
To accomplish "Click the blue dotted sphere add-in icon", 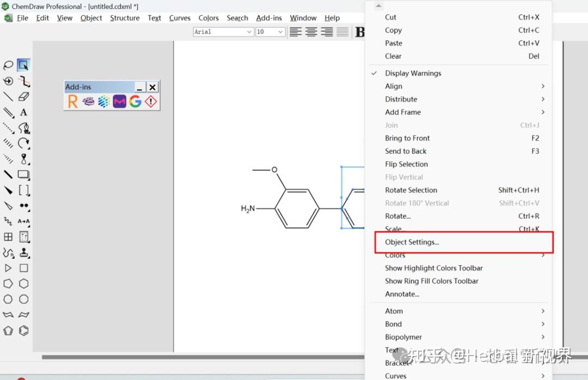I will click(104, 101).
